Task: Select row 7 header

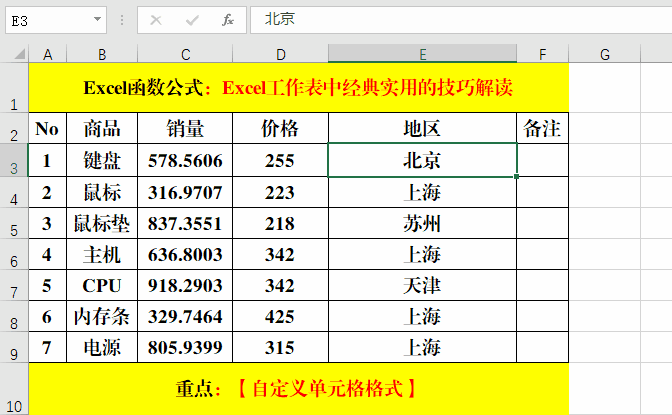Action: click(x=14, y=285)
